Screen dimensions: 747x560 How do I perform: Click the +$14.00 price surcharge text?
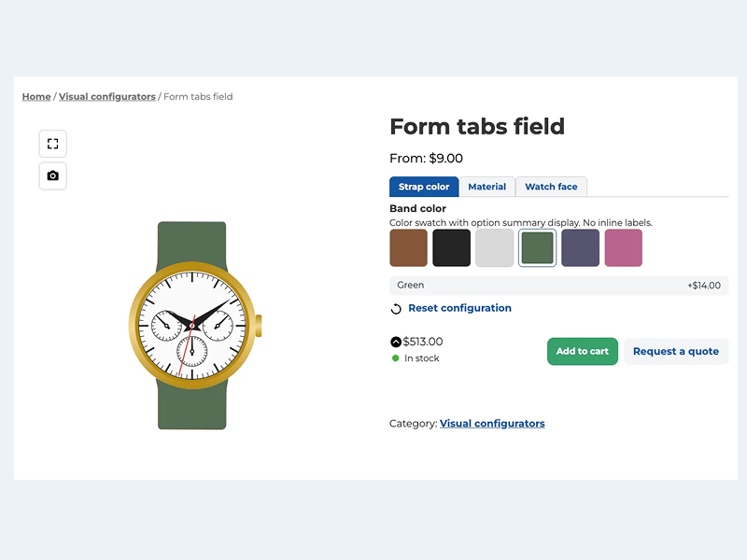[x=704, y=286]
